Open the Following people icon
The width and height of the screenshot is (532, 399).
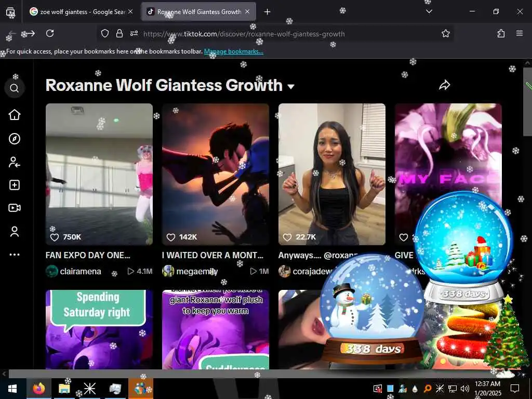tap(14, 162)
